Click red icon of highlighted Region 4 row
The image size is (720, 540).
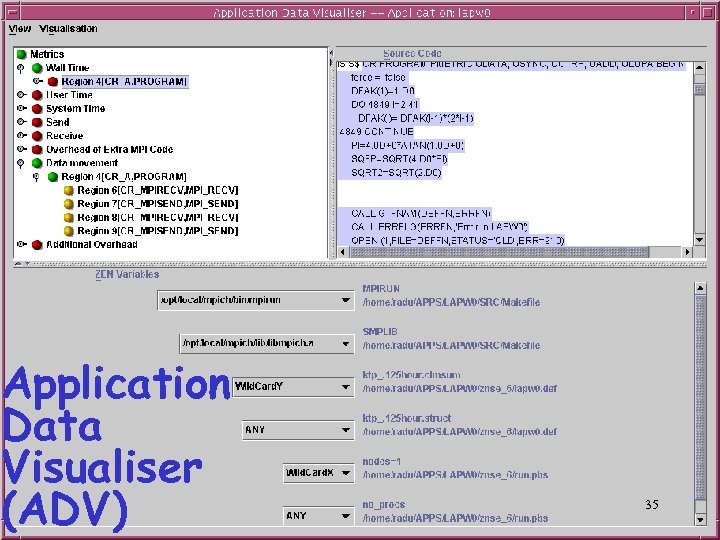(x=53, y=82)
